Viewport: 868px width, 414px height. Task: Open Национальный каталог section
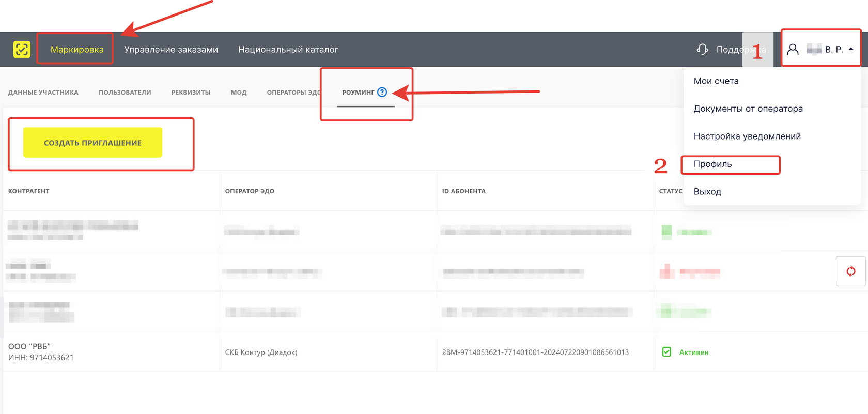(x=288, y=50)
